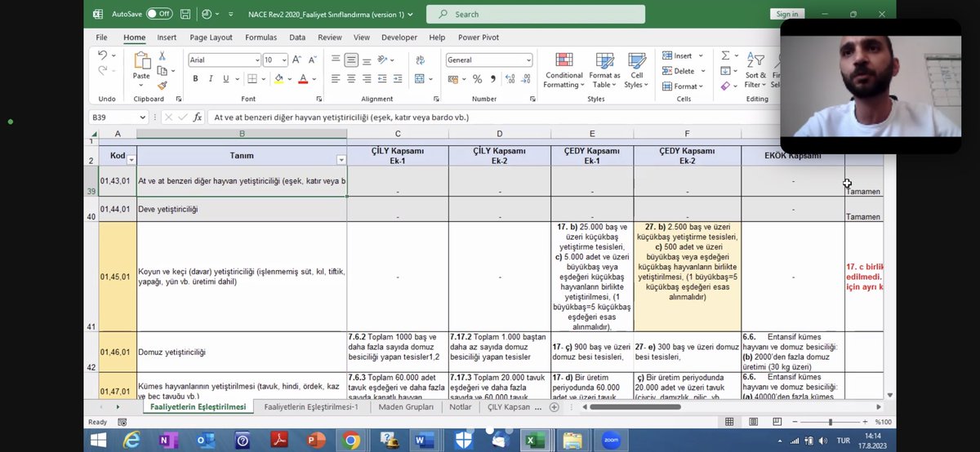Switch to the Maden Grupları sheet tab
The height and width of the screenshot is (452, 980).
tap(406, 406)
